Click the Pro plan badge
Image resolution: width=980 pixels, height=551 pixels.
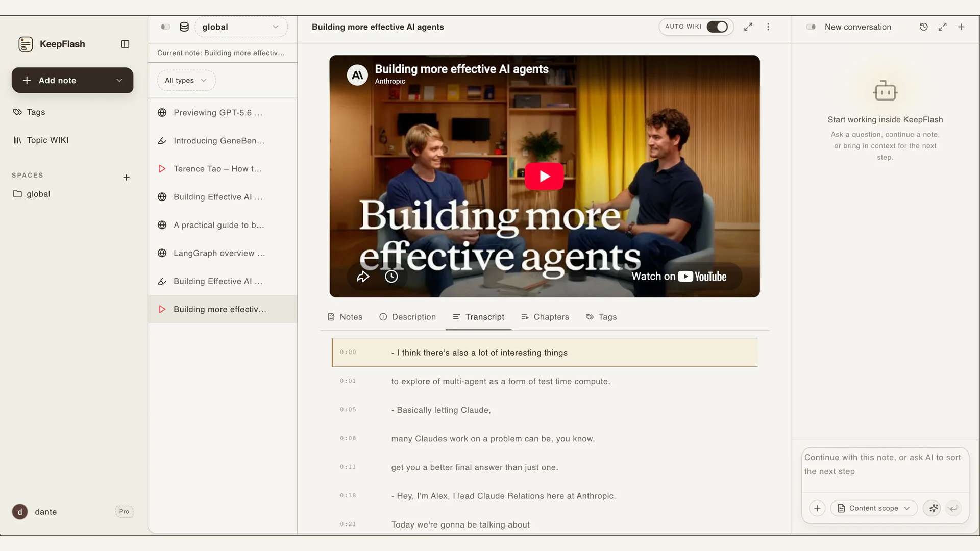(124, 511)
